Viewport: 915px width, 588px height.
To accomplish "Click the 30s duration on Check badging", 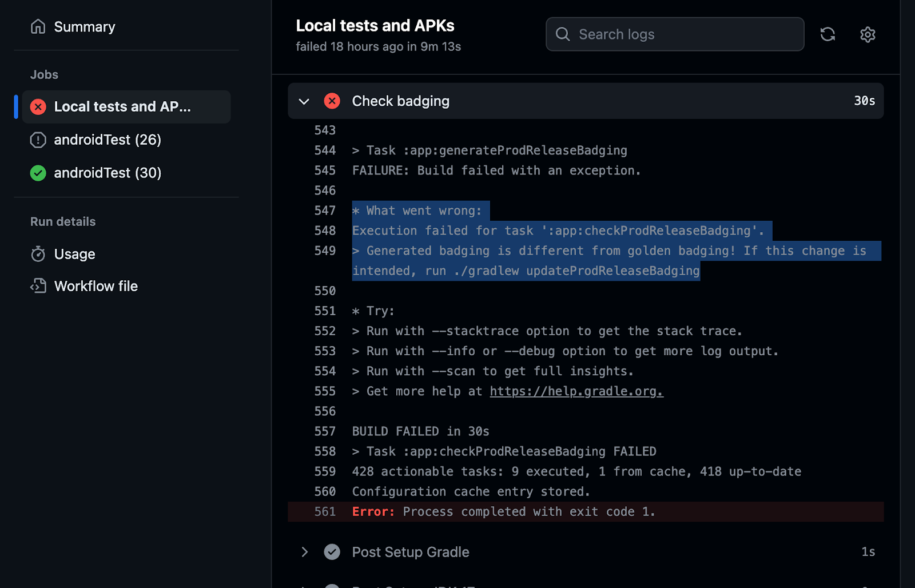I will (x=865, y=101).
